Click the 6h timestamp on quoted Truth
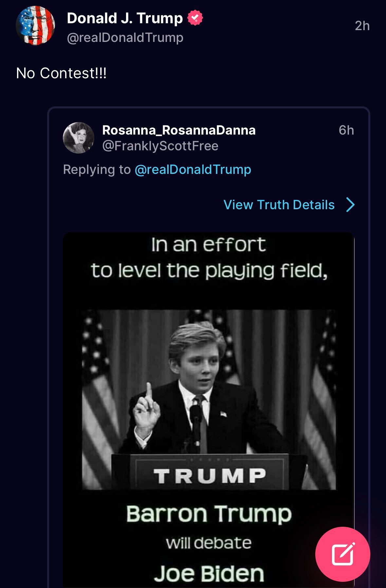The width and height of the screenshot is (386, 588). pyautogui.click(x=346, y=130)
